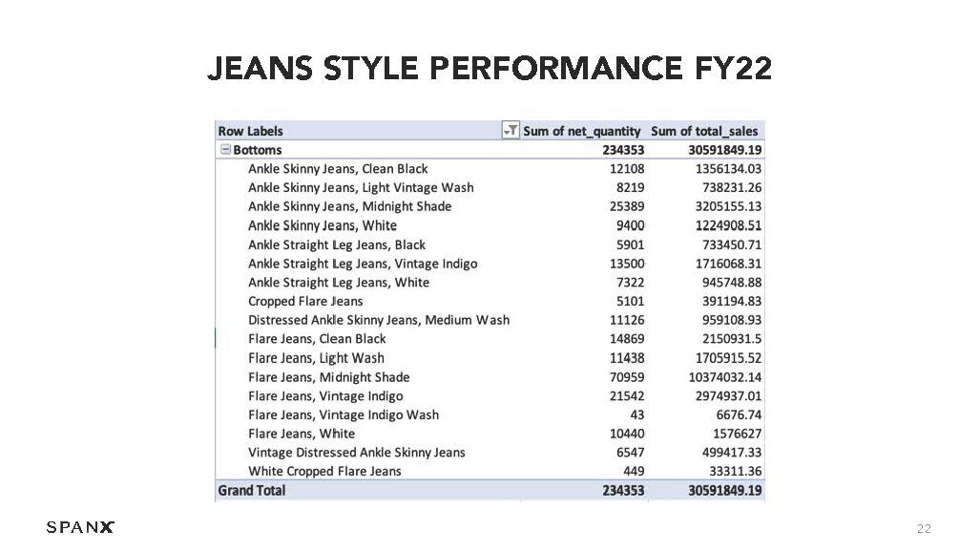Click quantity value 5901
The height and width of the screenshot is (552, 980).
tap(630, 244)
